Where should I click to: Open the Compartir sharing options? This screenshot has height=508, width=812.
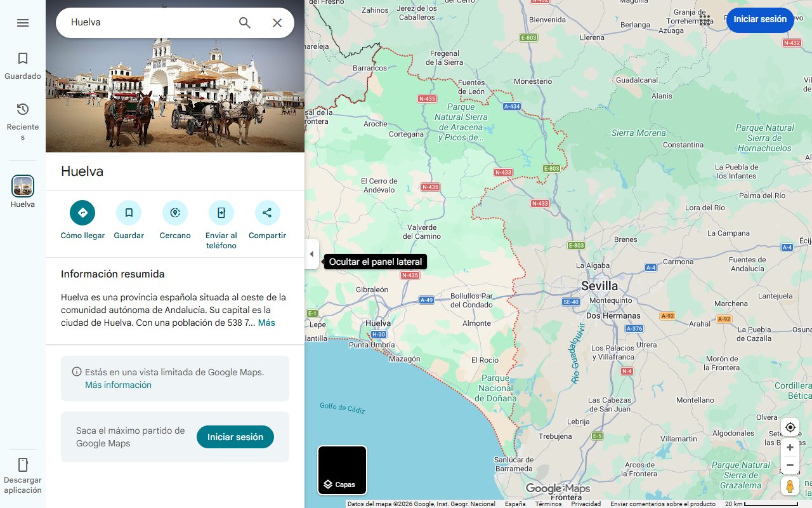(267, 213)
